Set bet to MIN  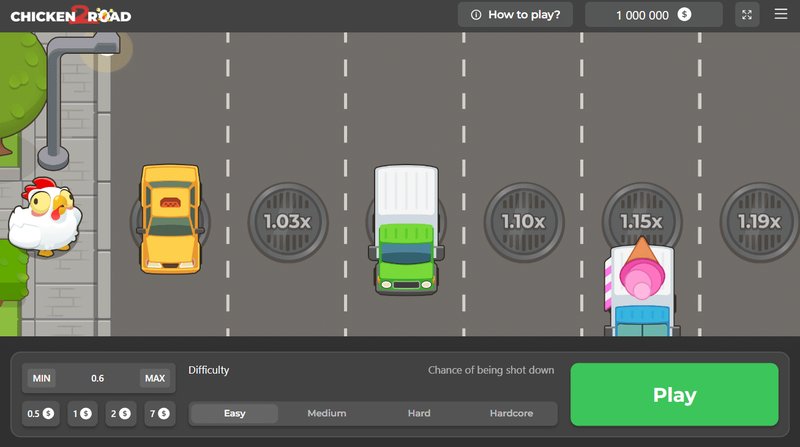pyautogui.click(x=41, y=378)
